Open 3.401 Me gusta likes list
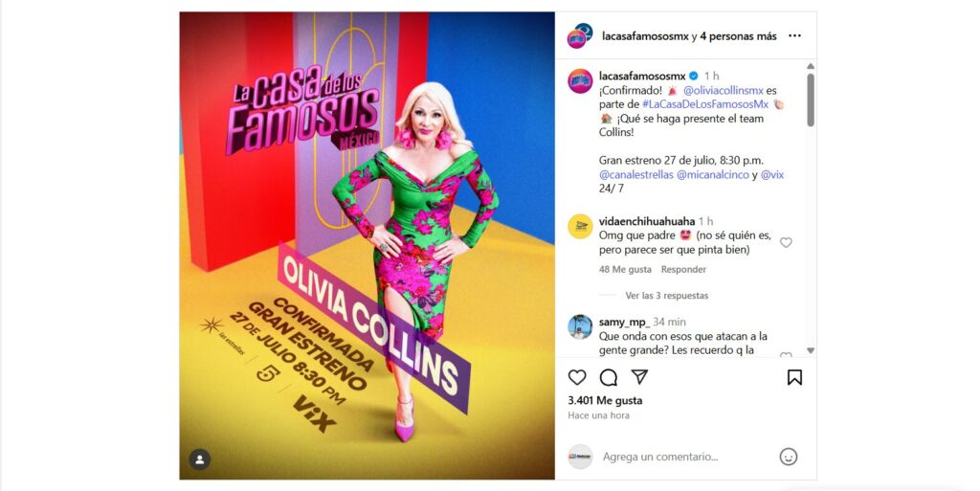Viewport: 980px width, 491px height. tap(605, 400)
